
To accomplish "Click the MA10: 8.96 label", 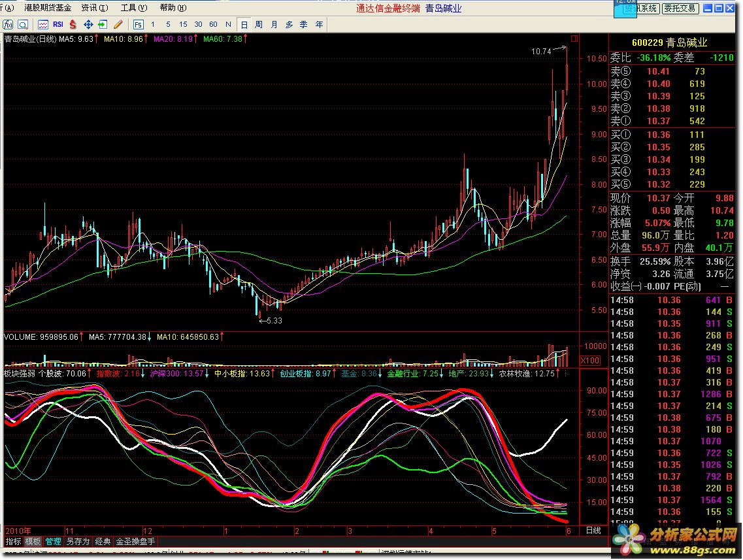I will 124,39.
